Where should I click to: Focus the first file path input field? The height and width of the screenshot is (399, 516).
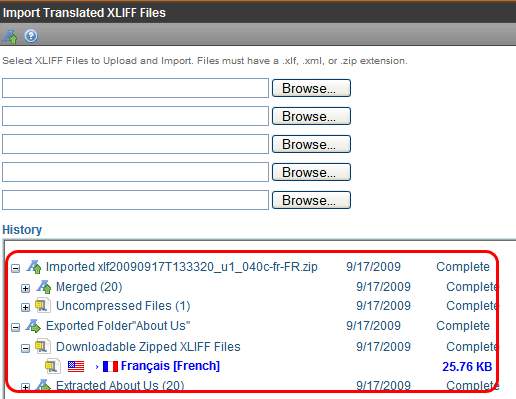tap(135, 88)
